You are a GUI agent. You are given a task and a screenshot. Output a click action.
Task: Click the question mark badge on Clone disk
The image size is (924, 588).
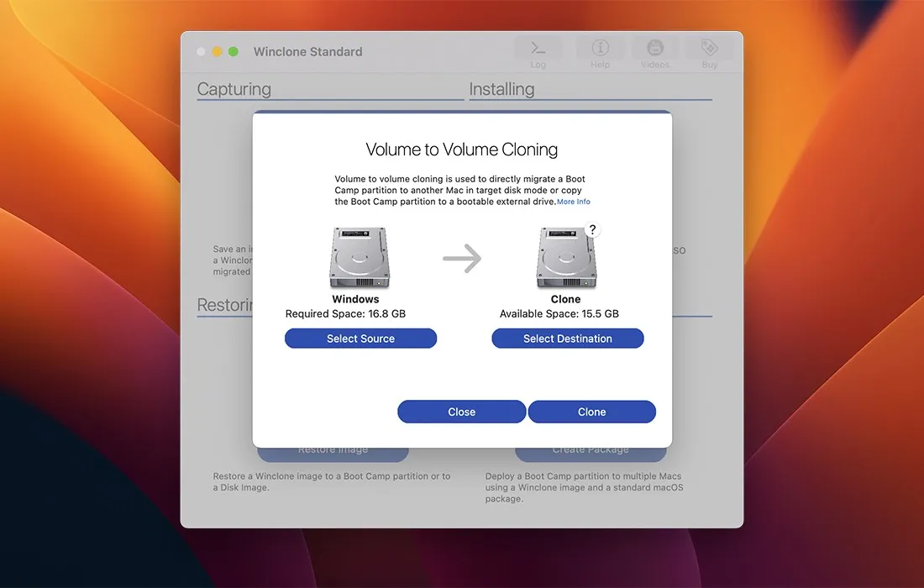[x=591, y=228]
